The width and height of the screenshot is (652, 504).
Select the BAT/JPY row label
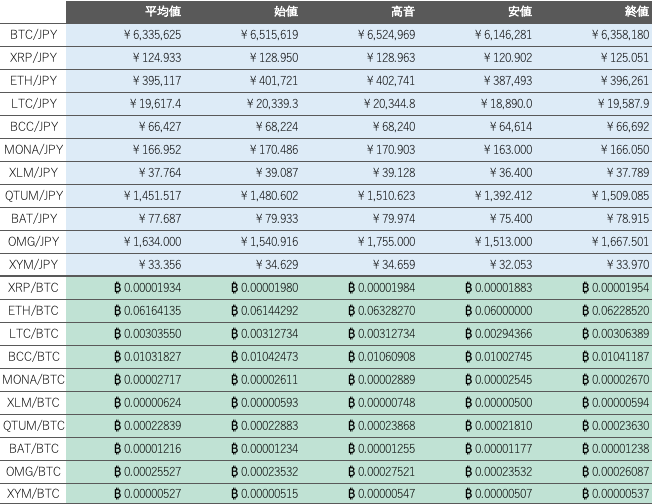click(x=33, y=218)
